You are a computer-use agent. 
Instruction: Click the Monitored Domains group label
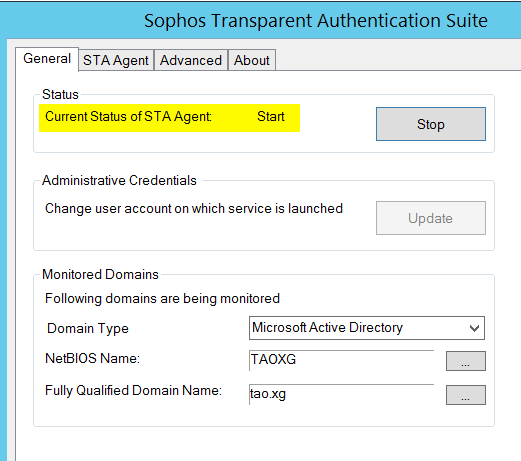coord(100,274)
